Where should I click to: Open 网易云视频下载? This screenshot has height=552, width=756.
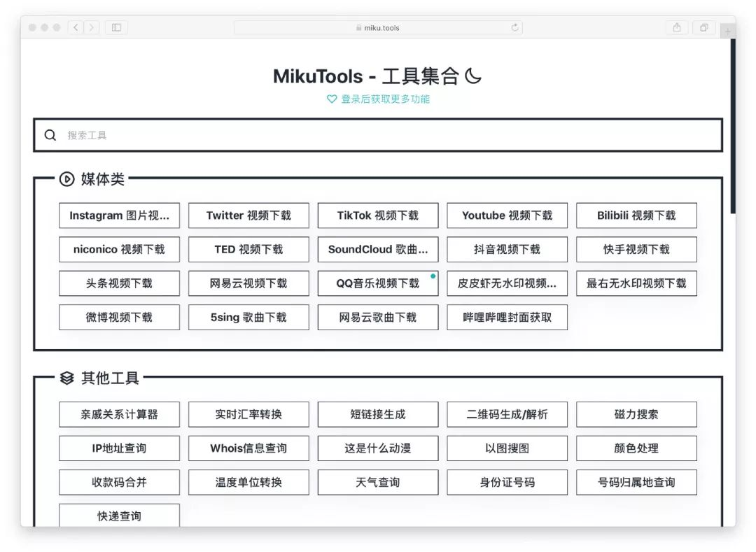[248, 283]
